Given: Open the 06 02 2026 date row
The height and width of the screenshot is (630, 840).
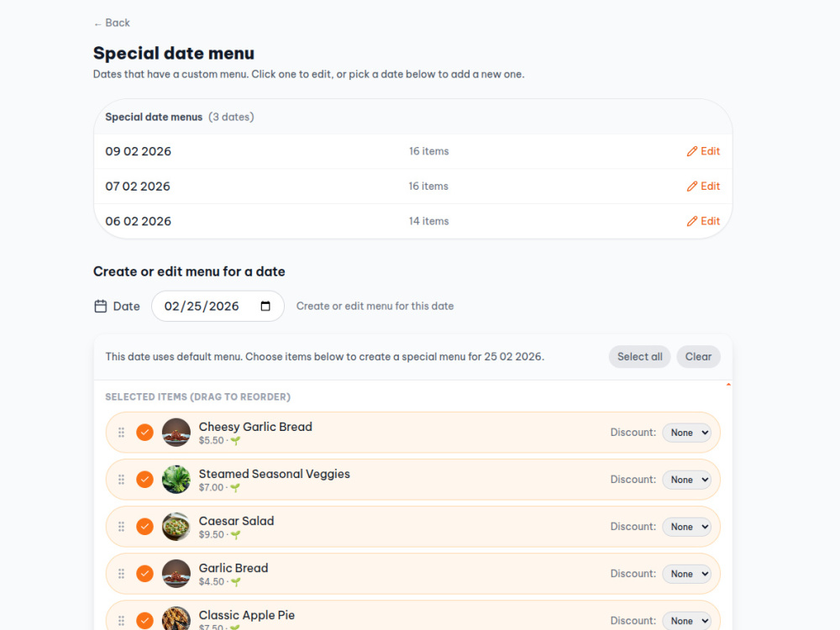Looking at the screenshot, I should coord(413,221).
